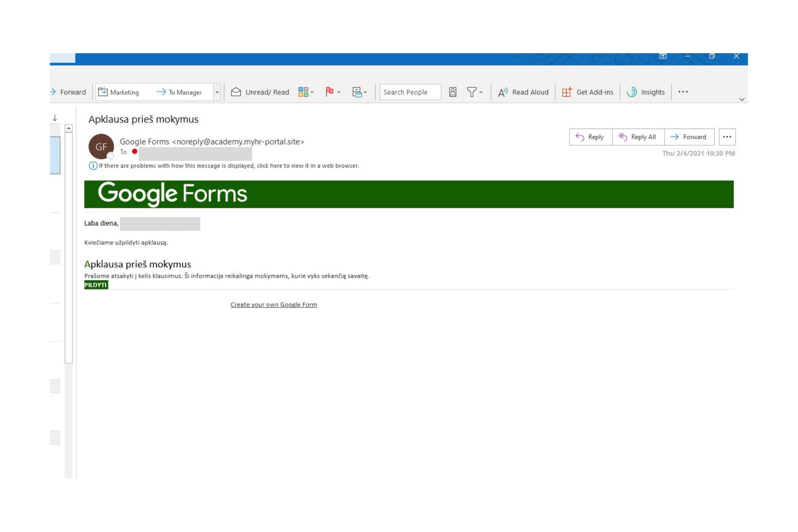Close the Outlook window
This screenshot has height=532, width=798.
[x=736, y=56]
